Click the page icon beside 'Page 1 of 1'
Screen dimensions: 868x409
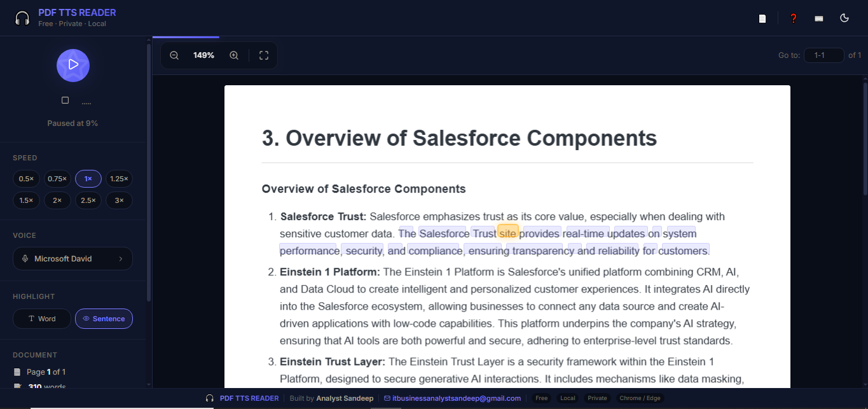pos(18,372)
